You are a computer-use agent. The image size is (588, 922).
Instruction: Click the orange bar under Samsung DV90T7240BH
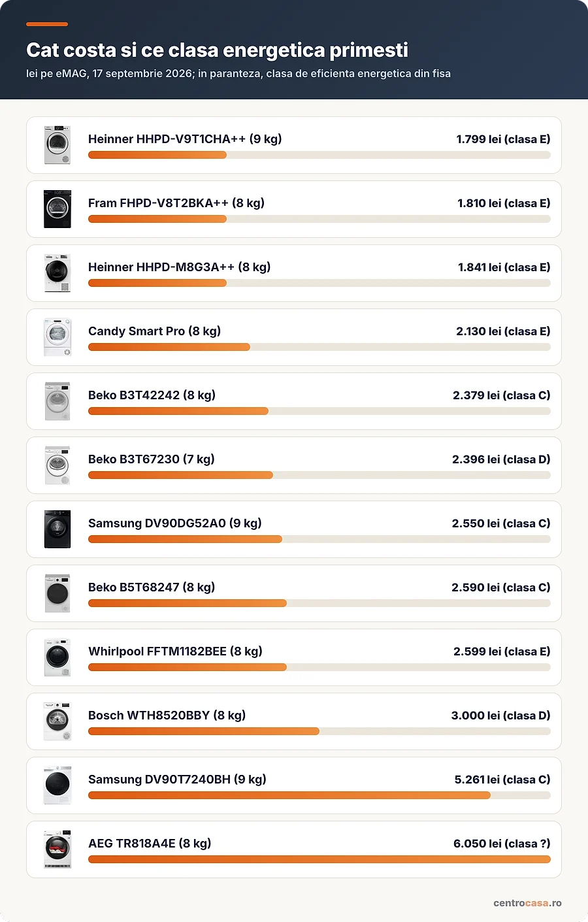click(289, 795)
